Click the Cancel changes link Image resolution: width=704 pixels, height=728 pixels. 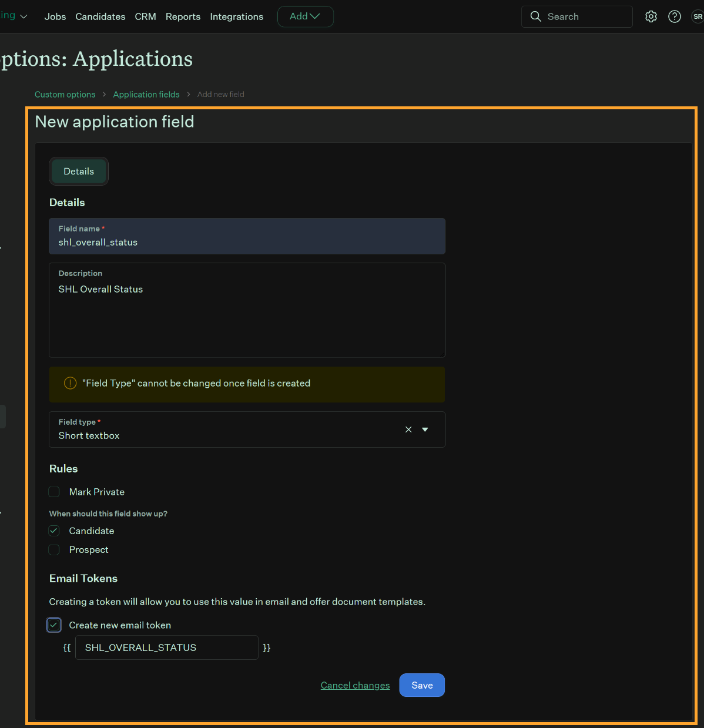pyautogui.click(x=355, y=685)
